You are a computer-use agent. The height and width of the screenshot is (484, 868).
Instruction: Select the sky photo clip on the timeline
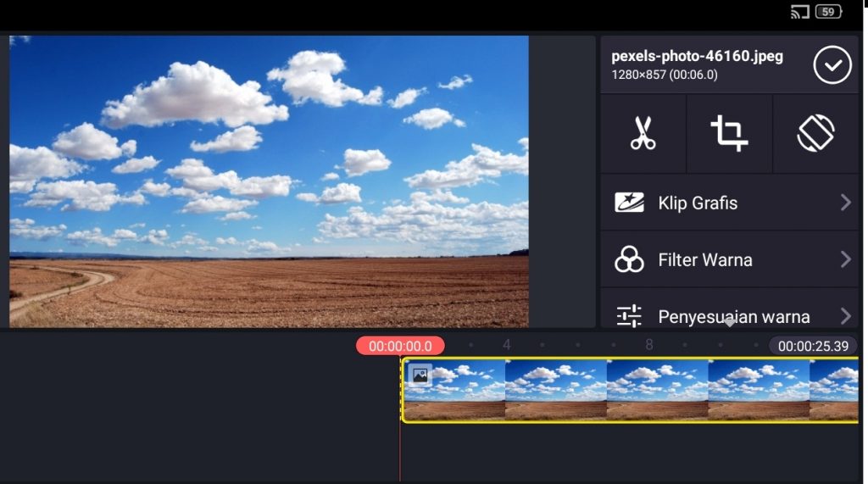click(630, 391)
